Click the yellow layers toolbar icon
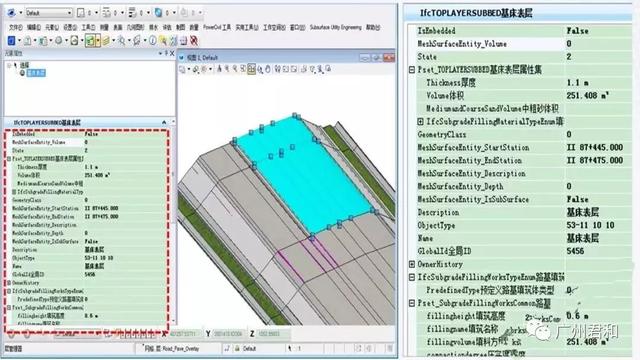The image size is (640, 360). [106, 41]
